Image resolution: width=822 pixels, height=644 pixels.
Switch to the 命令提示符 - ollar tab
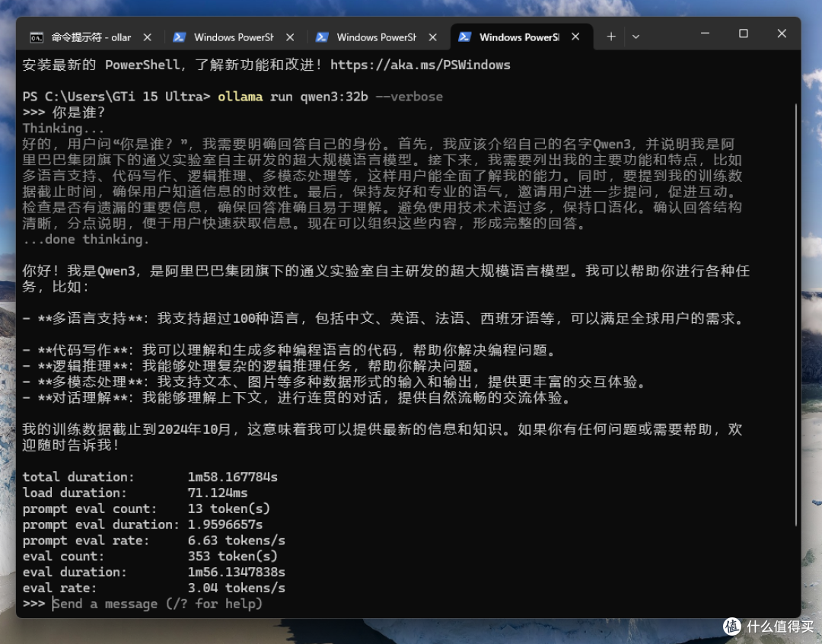(x=91, y=37)
